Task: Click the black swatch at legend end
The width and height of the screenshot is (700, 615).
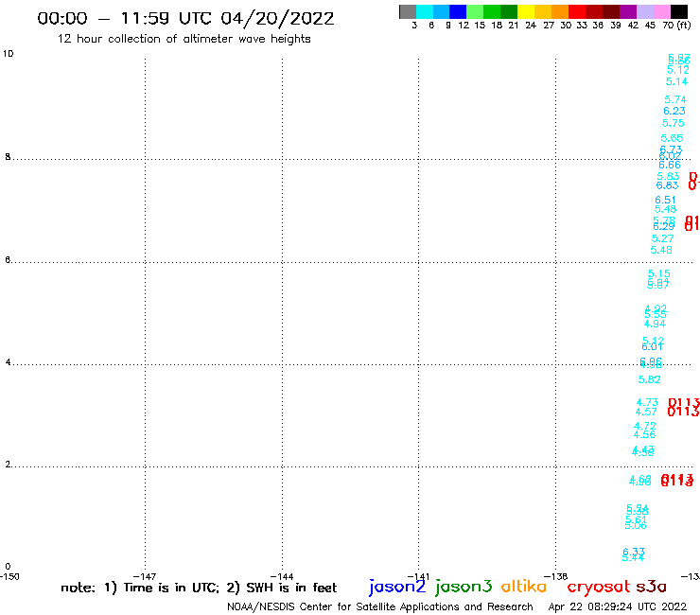Action: point(679,11)
